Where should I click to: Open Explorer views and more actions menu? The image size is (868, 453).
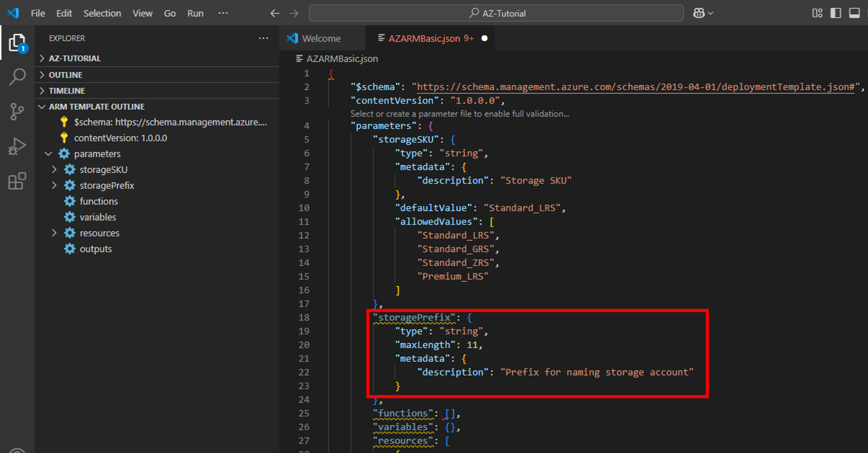[x=263, y=38]
